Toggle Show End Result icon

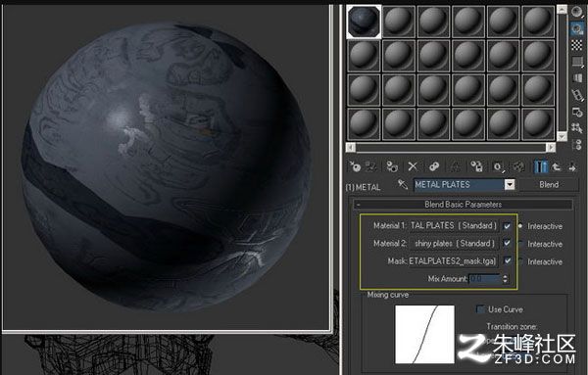point(540,166)
